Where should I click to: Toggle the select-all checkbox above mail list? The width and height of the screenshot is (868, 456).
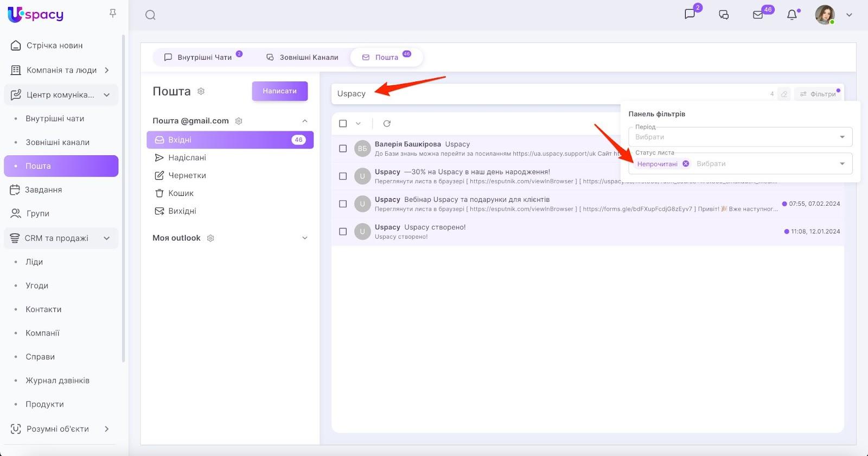point(343,124)
